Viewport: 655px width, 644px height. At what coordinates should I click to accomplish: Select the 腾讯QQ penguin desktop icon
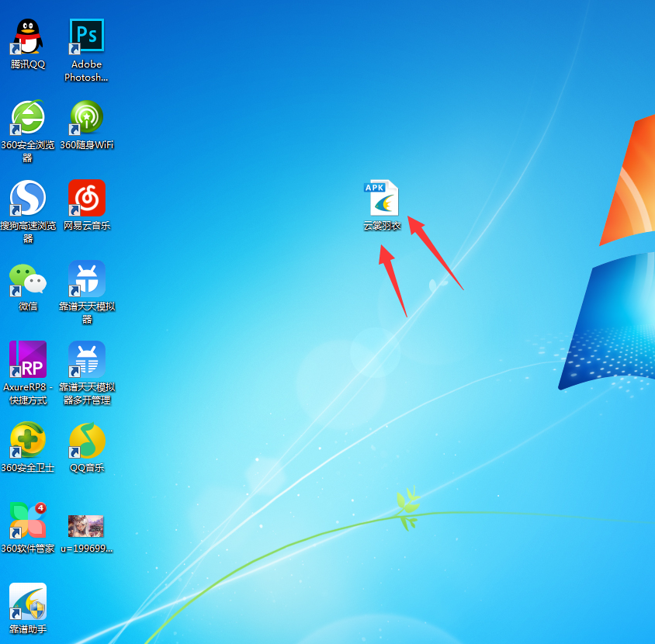pos(28,36)
